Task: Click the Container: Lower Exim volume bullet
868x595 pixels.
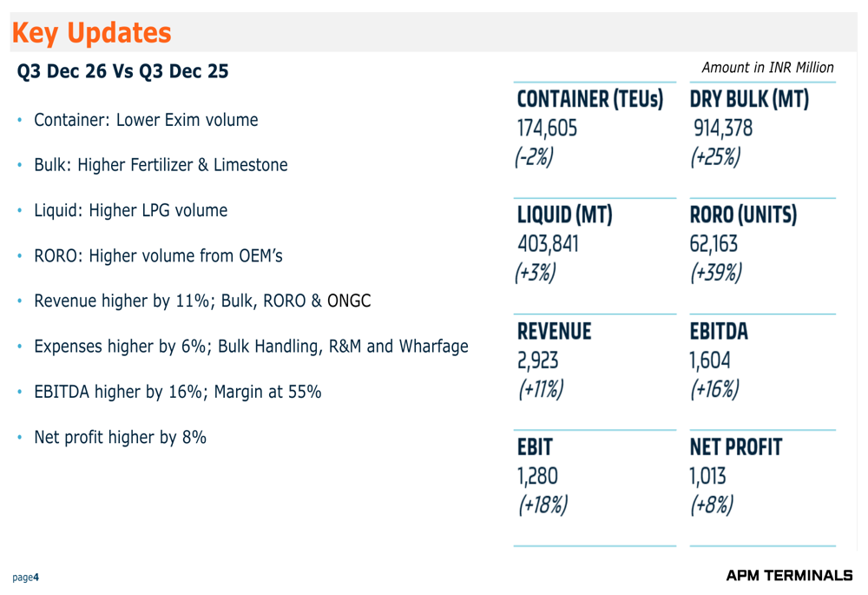Action: [146, 120]
